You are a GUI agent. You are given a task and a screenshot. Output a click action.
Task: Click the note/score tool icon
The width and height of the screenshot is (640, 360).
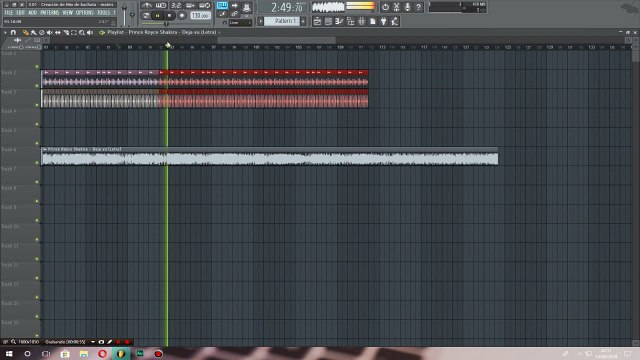click(222, 14)
